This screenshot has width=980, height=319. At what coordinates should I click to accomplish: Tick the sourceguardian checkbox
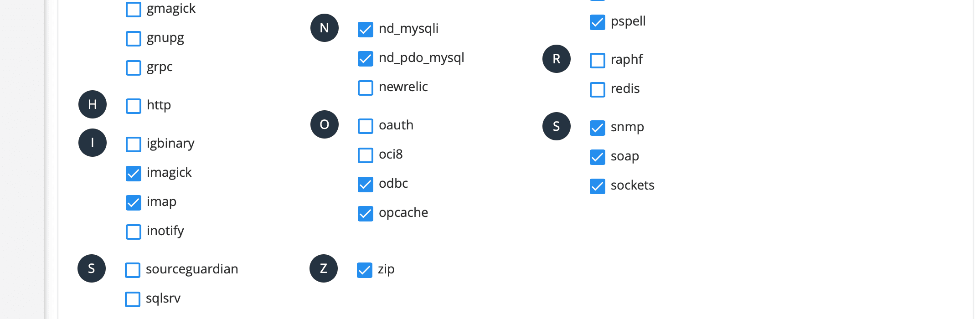tap(133, 270)
